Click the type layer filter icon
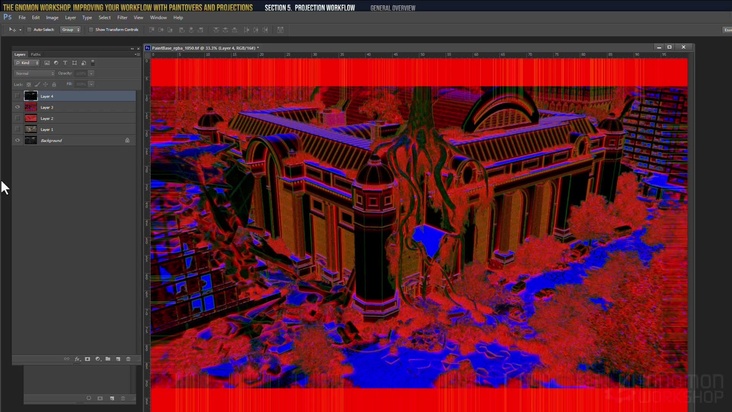 [65, 63]
